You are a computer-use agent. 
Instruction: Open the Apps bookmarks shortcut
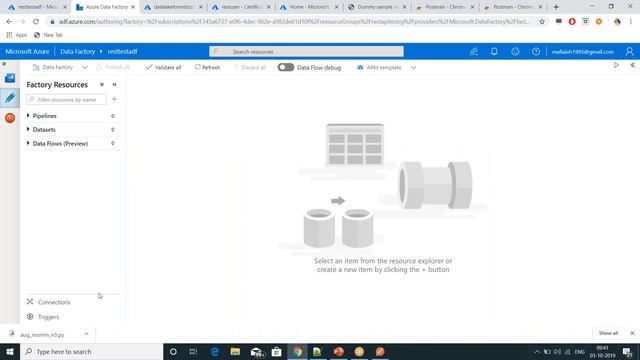tap(17, 35)
